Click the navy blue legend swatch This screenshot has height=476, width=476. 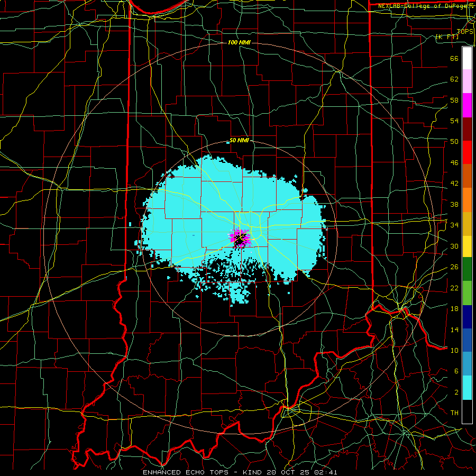coord(467,317)
